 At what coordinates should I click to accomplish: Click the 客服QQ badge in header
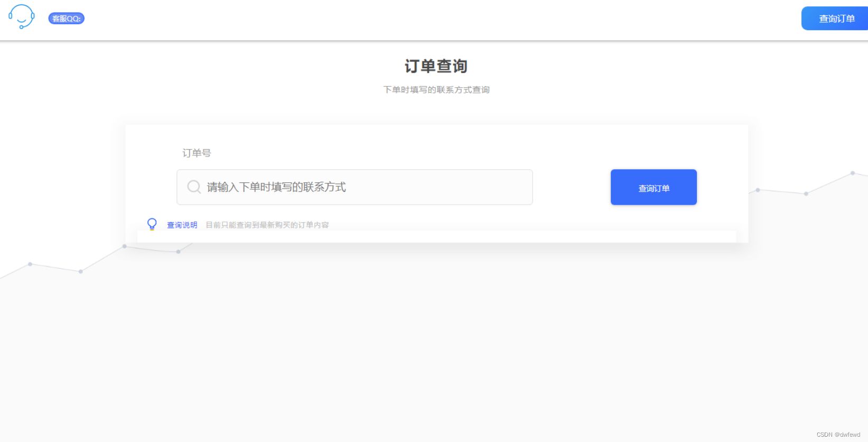pyautogui.click(x=67, y=19)
